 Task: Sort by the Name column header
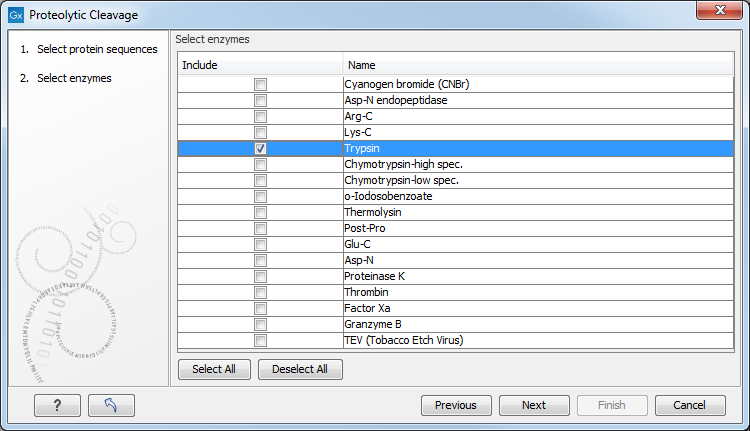(538, 65)
